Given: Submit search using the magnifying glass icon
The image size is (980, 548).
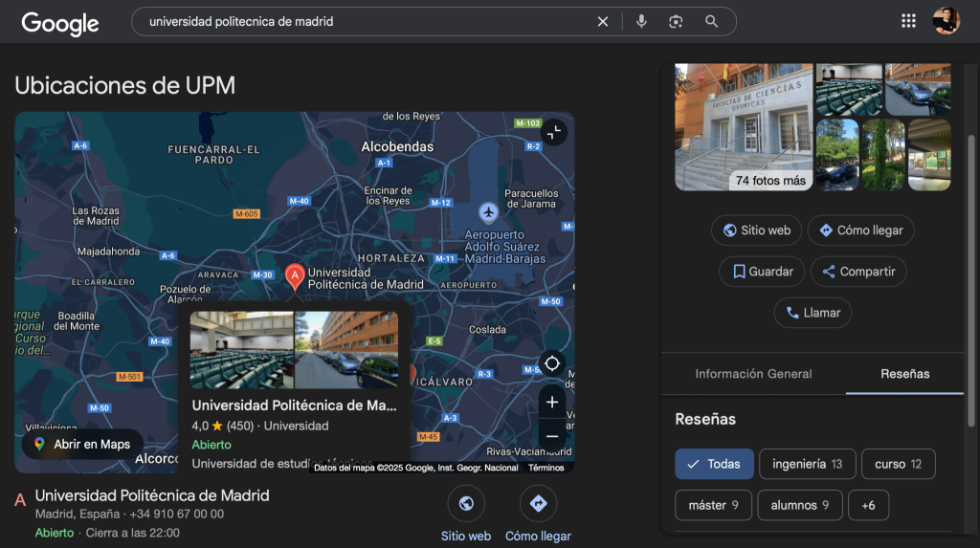Looking at the screenshot, I should 711,21.
